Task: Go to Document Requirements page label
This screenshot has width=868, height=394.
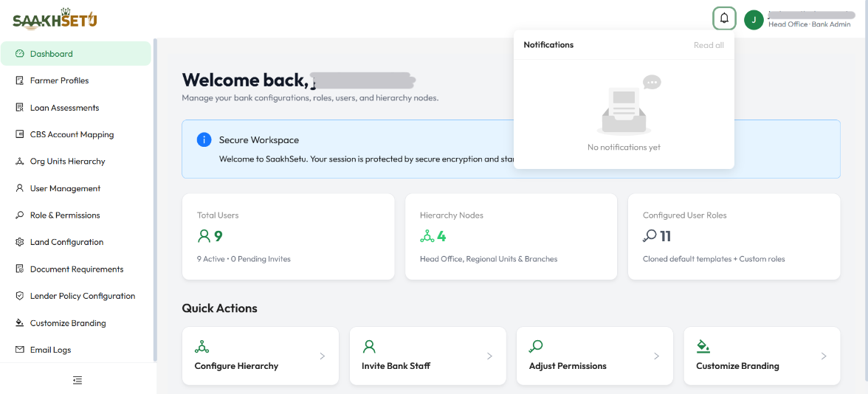Action: click(77, 269)
